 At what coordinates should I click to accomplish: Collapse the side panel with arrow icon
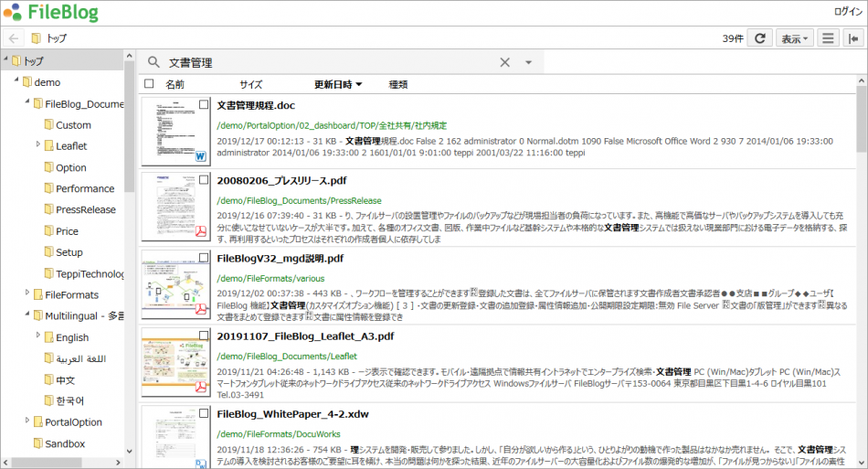pos(852,38)
